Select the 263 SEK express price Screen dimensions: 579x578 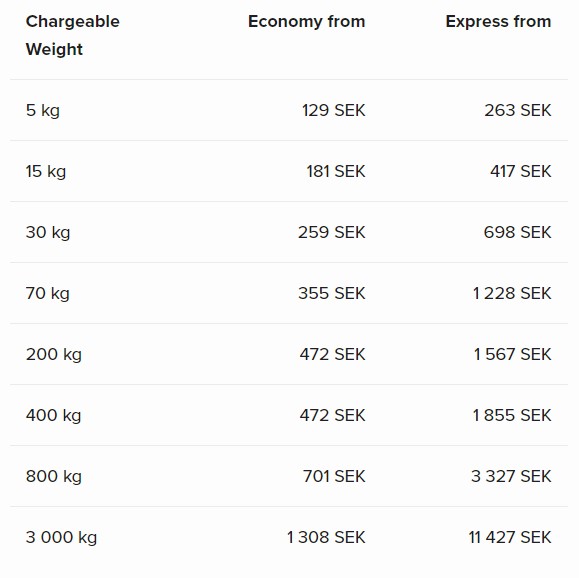click(x=518, y=110)
